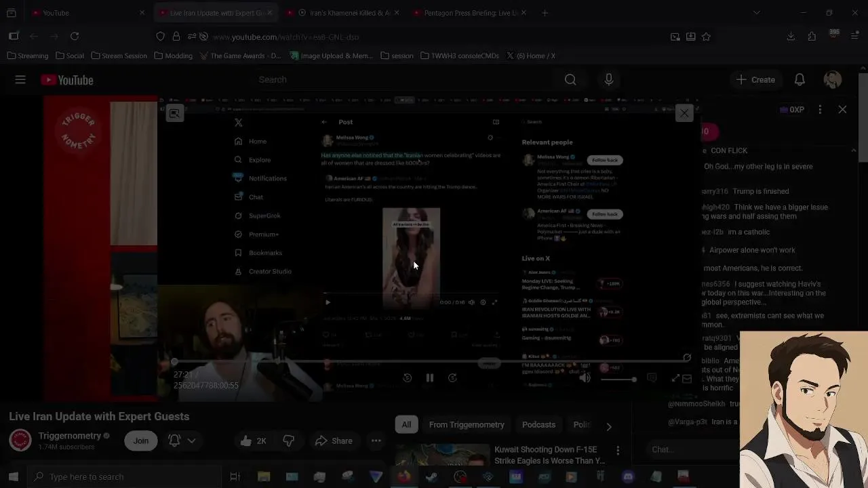Open the Modding bookmarks folder
Image resolution: width=868 pixels, height=488 pixels.
pos(173,56)
